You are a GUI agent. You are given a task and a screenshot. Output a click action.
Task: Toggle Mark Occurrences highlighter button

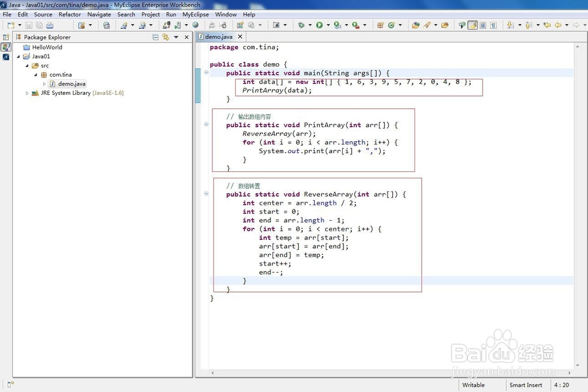(473, 25)
